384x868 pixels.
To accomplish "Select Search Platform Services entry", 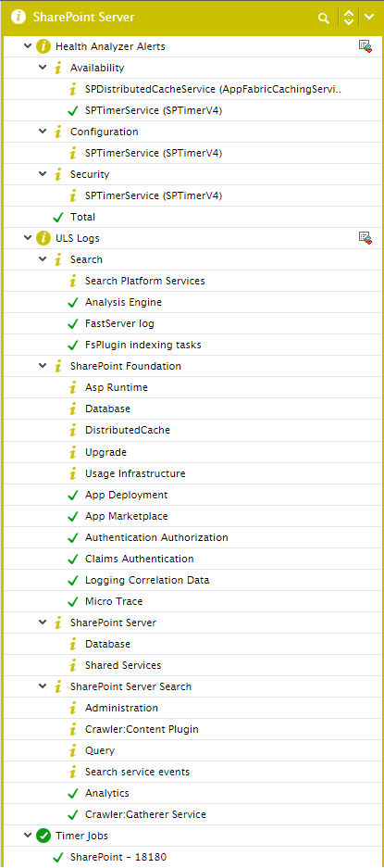I will 192,282.
